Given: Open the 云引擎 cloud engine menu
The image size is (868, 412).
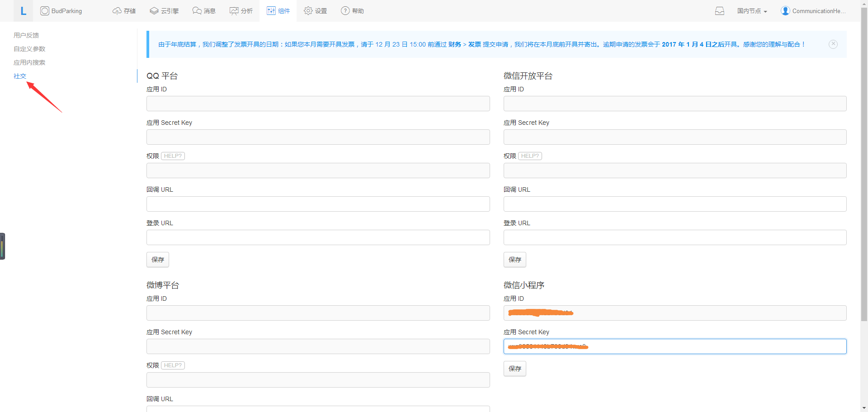Looking at the screenshot, I should coord(164,11).
